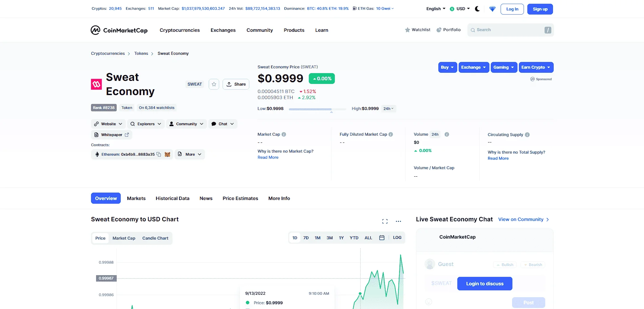
Task: Expand the ETH Gas Gwei dropdown
Action: (385, 8)
